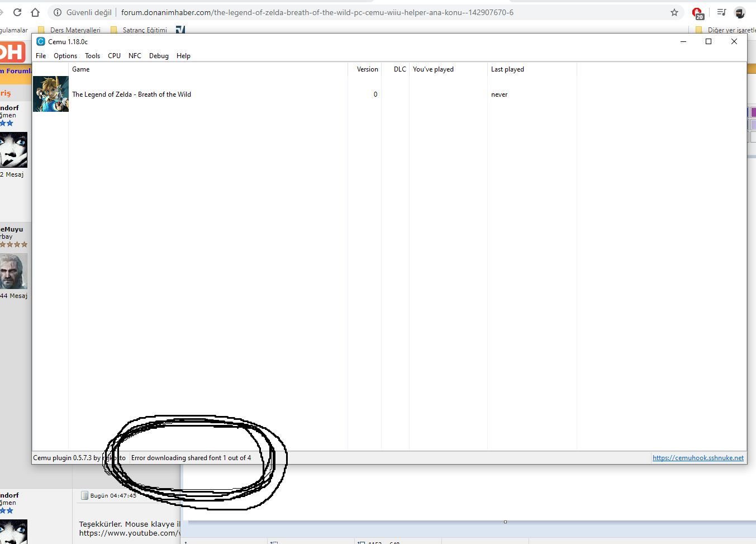The height and width of the screenshot is (544, 756).
Task: Go to the browser home page
Action: 35,12
